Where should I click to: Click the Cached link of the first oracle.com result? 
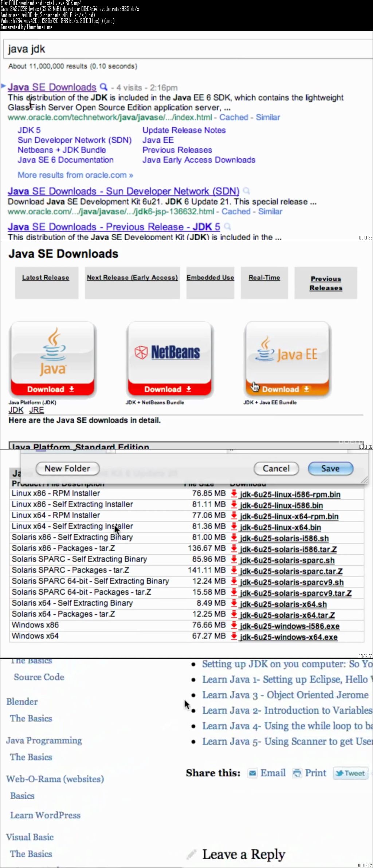(234, 117)
